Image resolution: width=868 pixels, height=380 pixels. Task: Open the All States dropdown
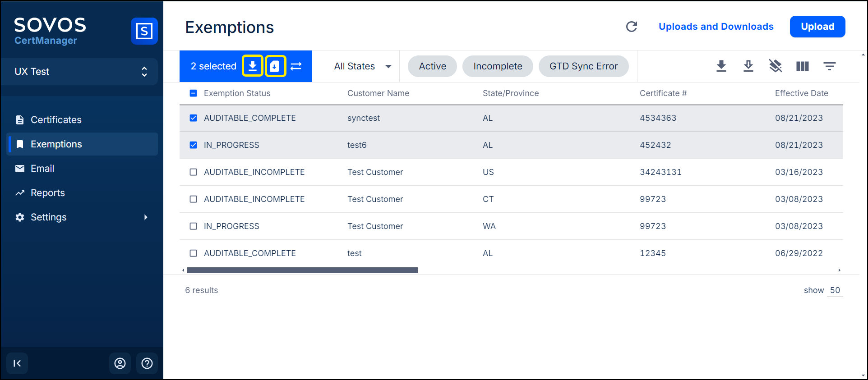pos(362,66)
